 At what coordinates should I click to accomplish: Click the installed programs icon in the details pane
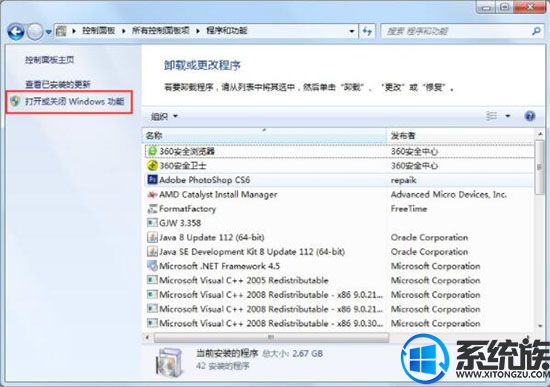(x=169, y=361)
